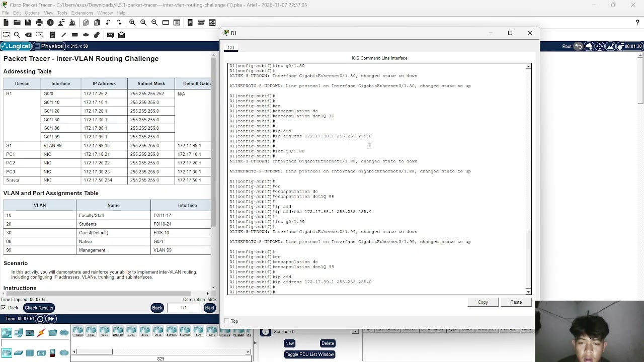
Task: Zoom out with the magnifier minus icon
Action: (154, 23)
